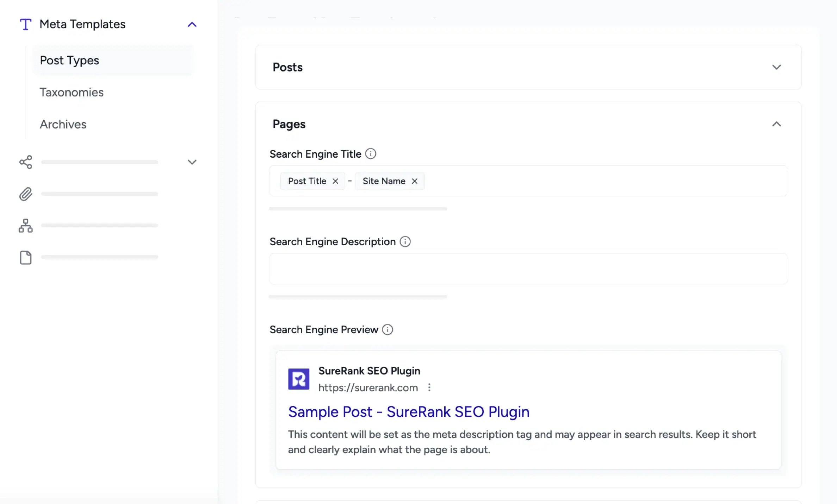Click the sitemap hierarchy sidebar icon

26,226
